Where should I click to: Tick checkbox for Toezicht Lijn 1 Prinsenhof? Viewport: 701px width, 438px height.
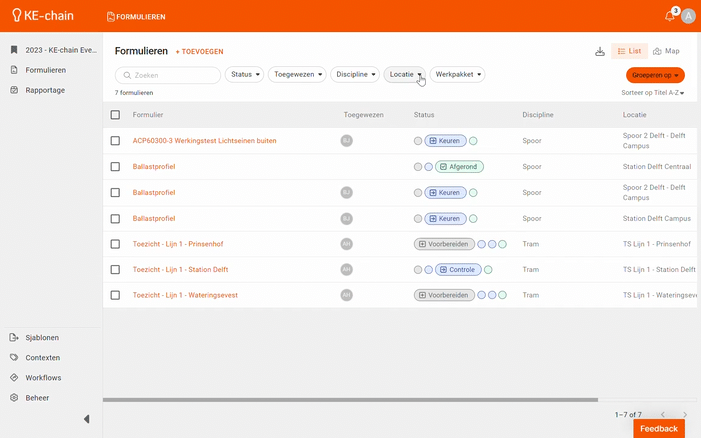click(x=116, y=244)
